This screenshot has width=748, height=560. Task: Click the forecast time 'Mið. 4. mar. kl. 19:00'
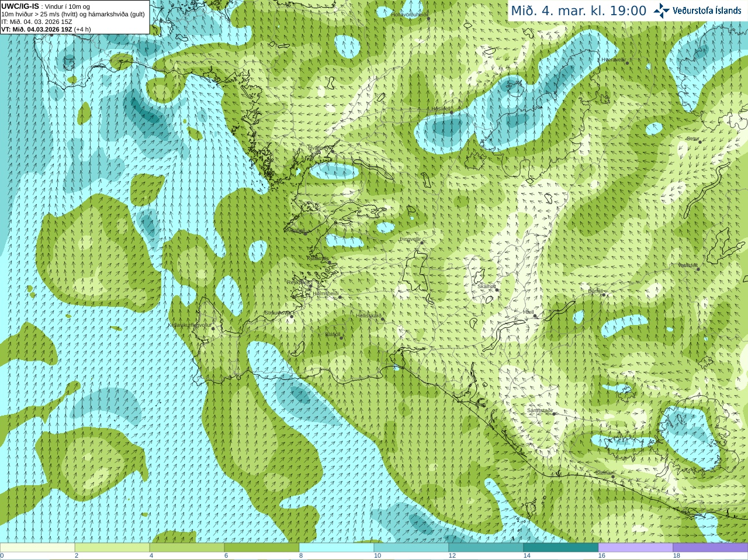pyautogui.click(x=579, y=11)
